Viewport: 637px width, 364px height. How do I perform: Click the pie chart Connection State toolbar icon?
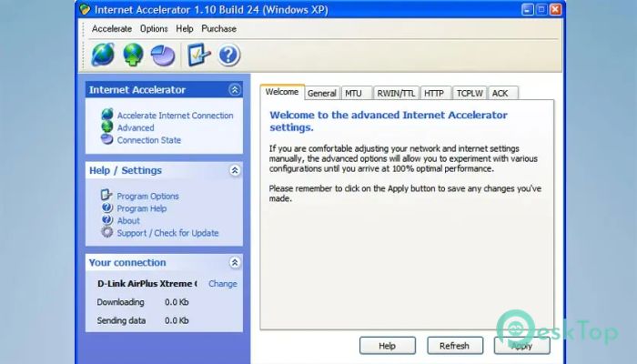coord(163,56)
